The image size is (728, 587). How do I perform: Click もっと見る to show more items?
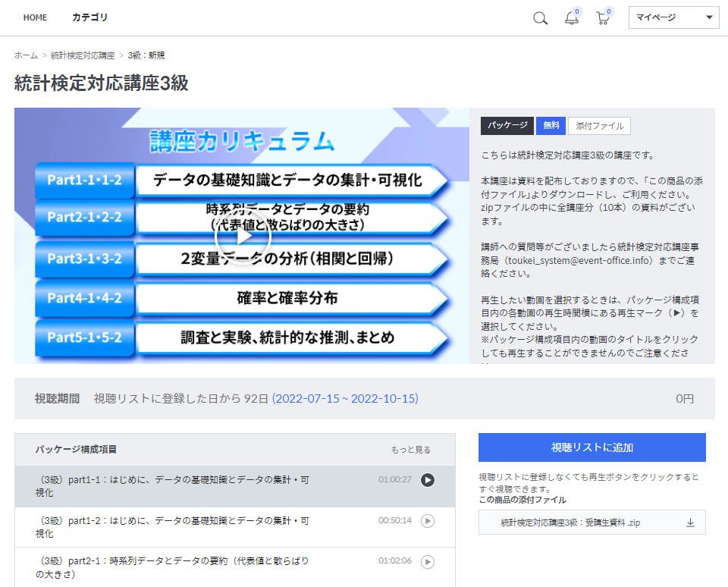pyautogui.click(x=410, y=450)
